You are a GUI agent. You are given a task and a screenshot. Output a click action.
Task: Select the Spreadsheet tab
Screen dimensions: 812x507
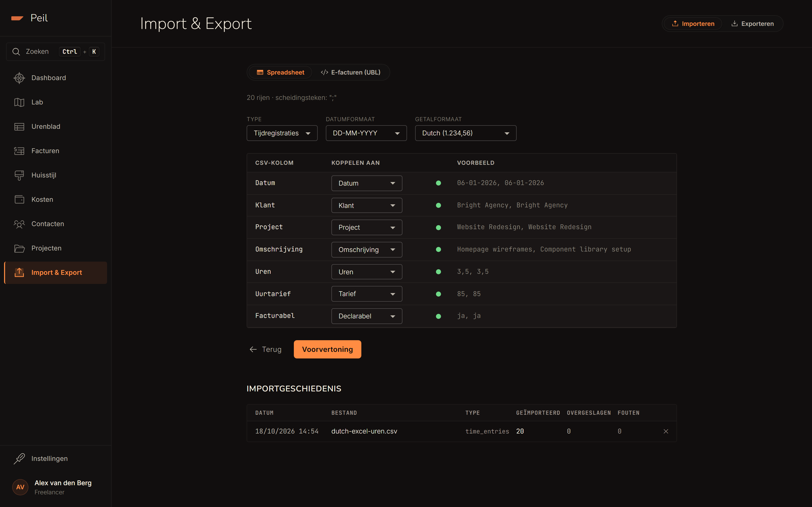(x=280, y=73)
